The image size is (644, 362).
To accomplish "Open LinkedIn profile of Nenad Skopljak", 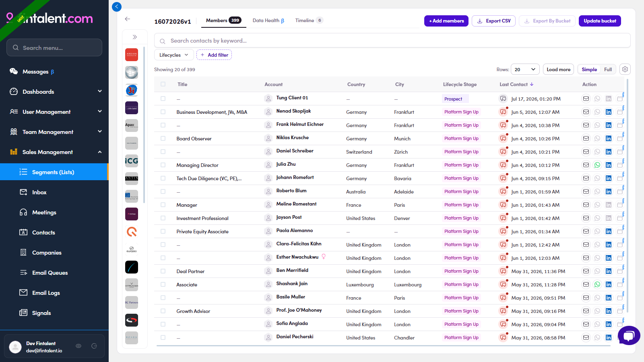I will click(609, 112).
